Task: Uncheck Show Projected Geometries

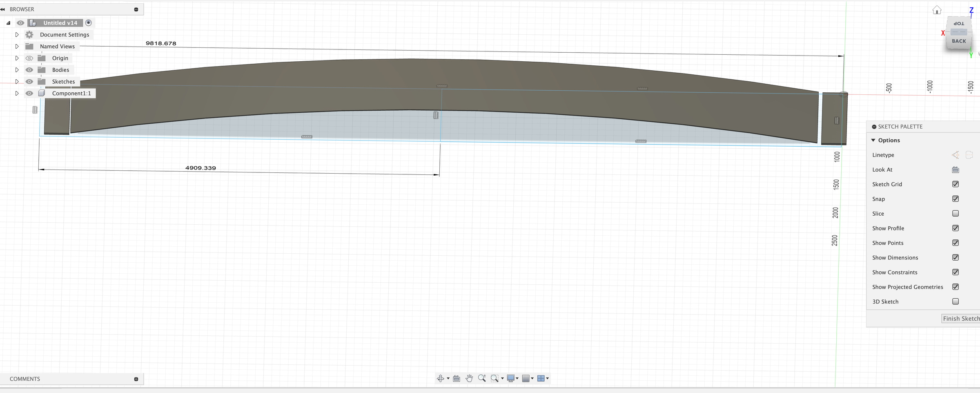Action: [955, 286]
